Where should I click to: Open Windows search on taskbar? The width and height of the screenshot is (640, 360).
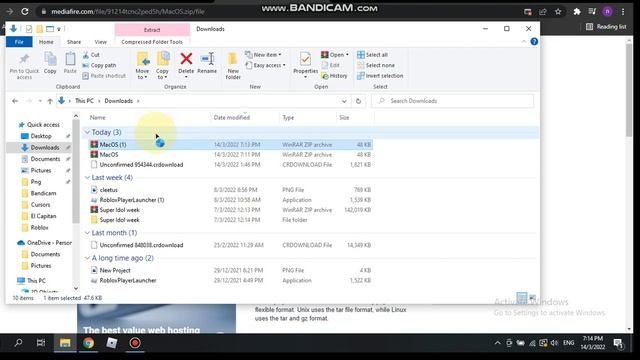[x=18, y=343]
